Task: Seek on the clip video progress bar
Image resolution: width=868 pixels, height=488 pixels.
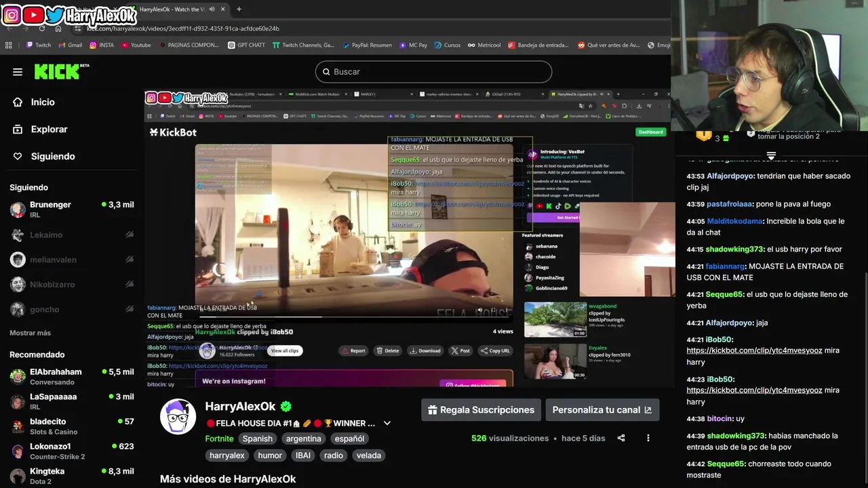Action: (x=353, y=317)
